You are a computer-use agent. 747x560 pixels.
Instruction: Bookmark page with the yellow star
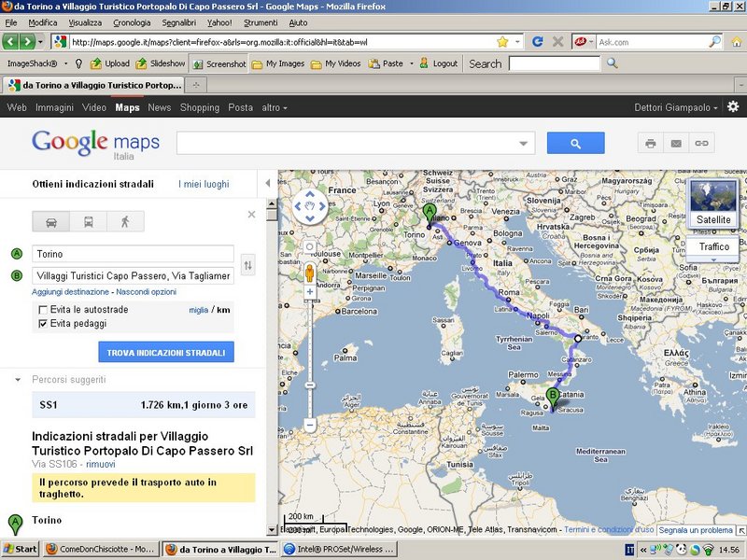click(502, 42)
